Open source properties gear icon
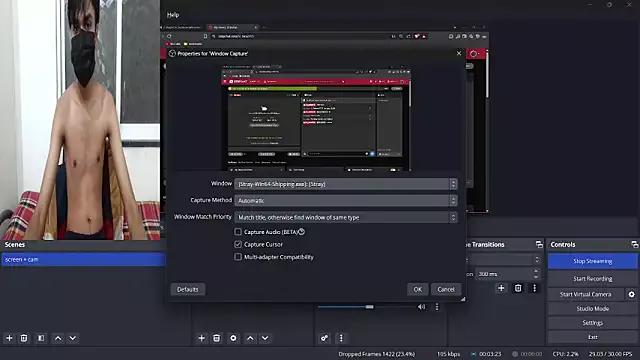Image resolution: width=640 pixels, height=360 pixels. click(x=233, y=338)
